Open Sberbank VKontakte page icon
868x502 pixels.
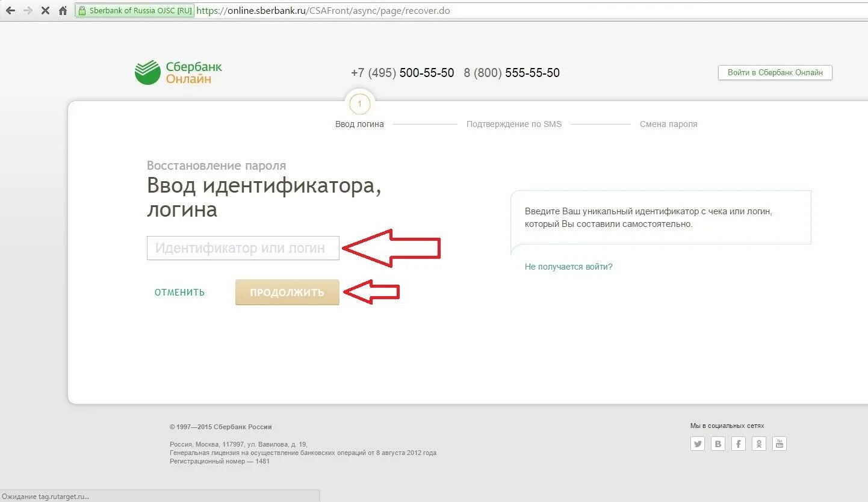pyautogui.click(x=718, y=444)
